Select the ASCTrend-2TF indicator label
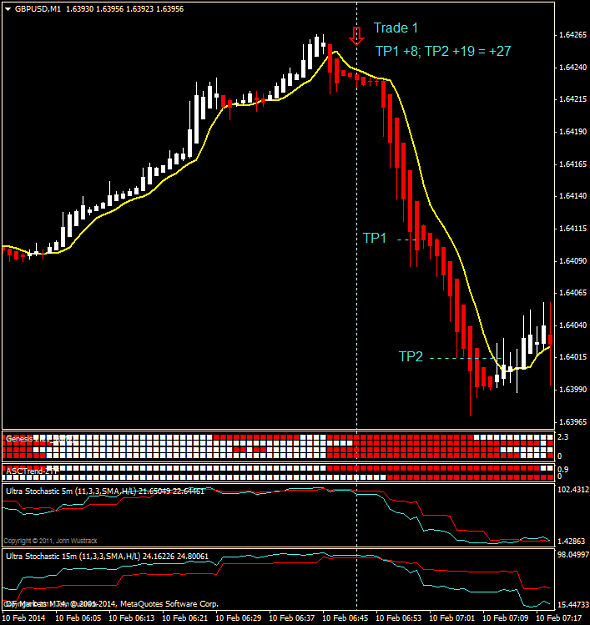The image size is (590, 625). [x=32, y=471]
